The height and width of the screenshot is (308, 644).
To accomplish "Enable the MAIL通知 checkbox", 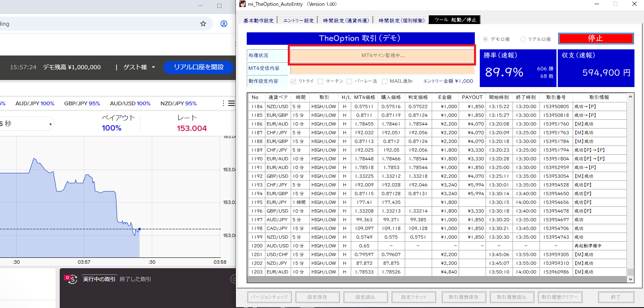I will click(x=385, y=81).
